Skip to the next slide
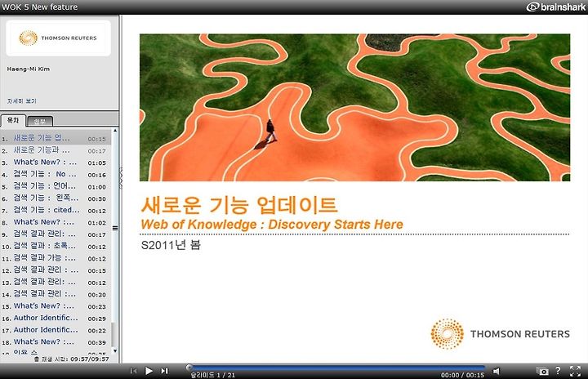588x379 pixels. pyautogui.click(x=165, y=371)
